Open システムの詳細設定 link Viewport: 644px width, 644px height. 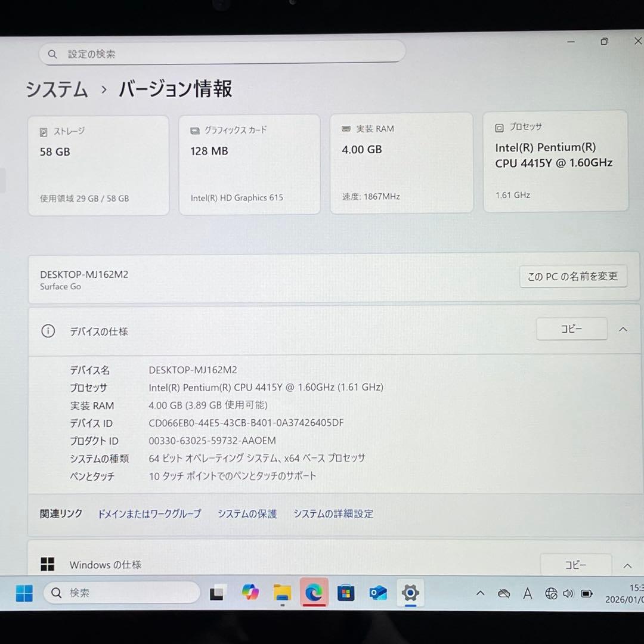[333, 513]
